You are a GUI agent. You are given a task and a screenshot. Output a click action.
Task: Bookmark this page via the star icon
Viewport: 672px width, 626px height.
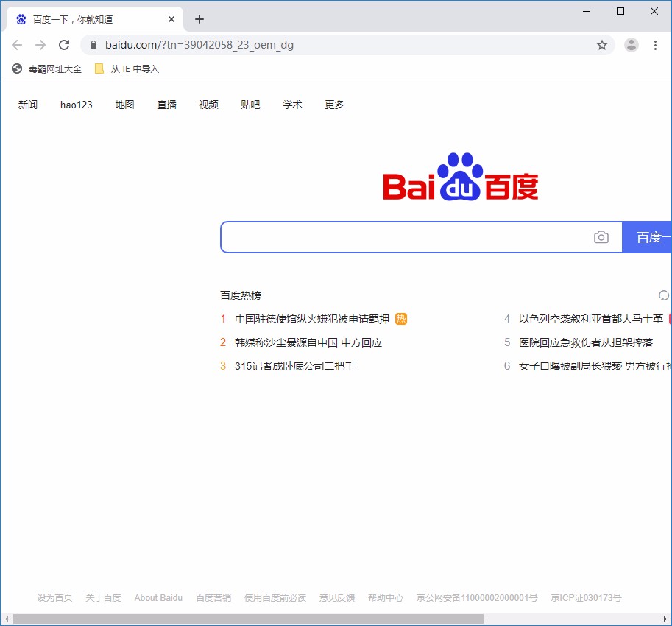pos(602,45)
